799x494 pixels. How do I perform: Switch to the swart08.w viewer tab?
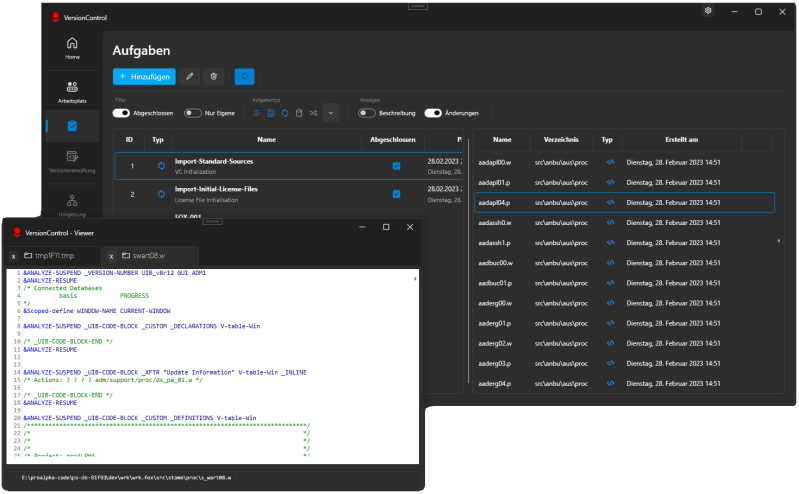(148, 255)
